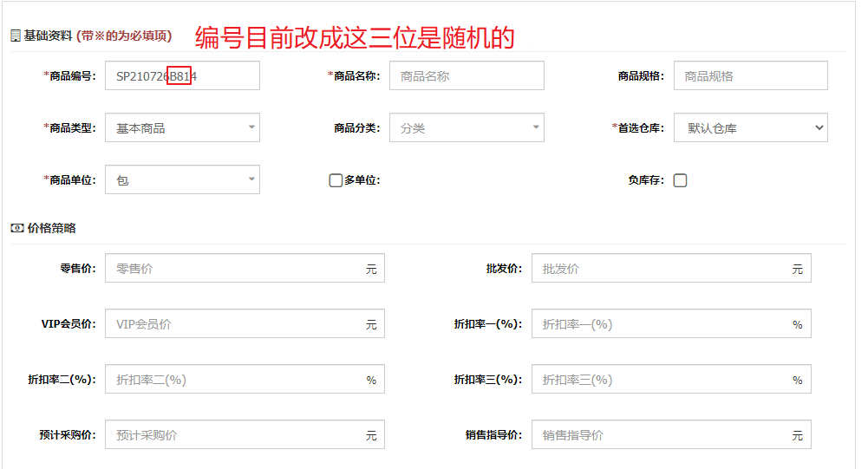The width and height of the screenshot is (868, 469).
Task: Click the 批发价 input field
Action: click(x=671, y=269)
